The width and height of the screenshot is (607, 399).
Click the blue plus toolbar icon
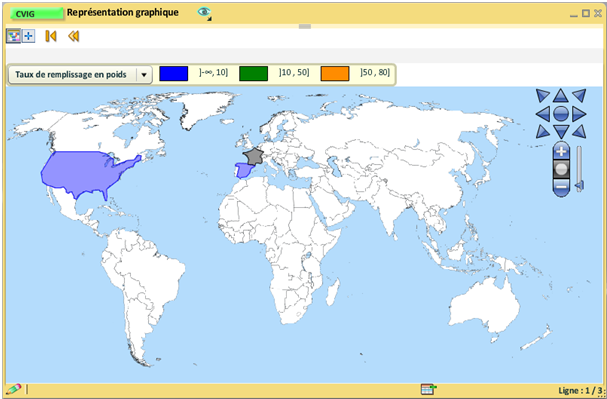28,36
